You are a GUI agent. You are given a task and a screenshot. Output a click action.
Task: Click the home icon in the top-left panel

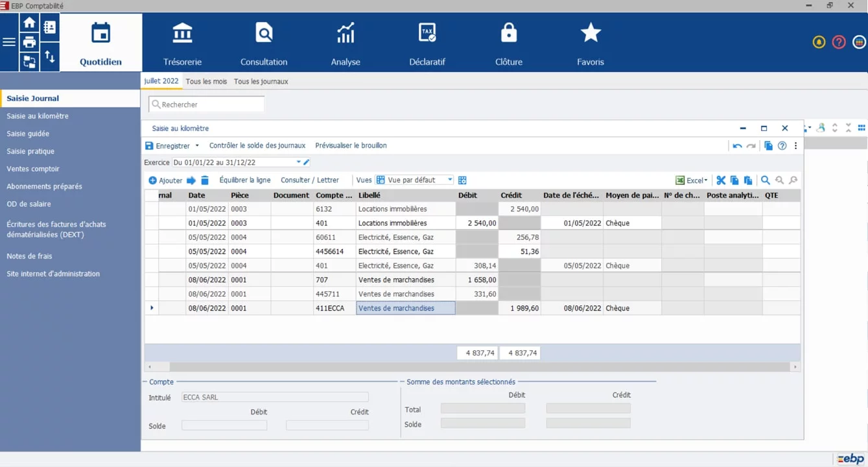click(29, 22)
